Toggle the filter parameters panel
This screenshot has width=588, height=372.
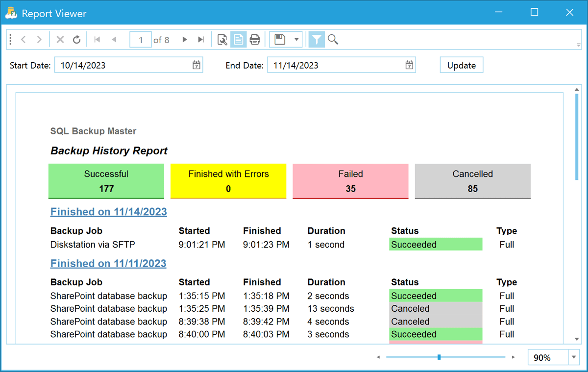[x=316, y=40]
